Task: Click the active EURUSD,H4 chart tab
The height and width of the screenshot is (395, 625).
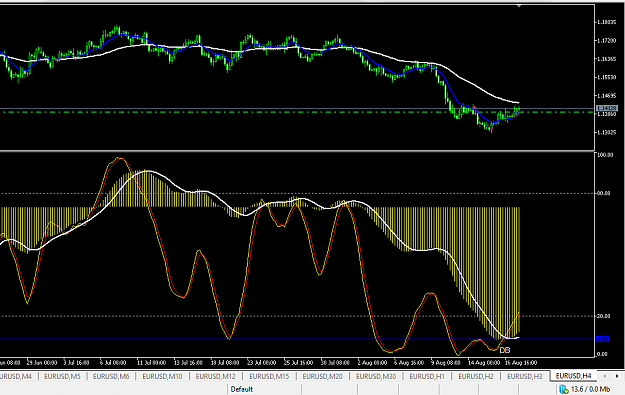Action: [x=573, y=375]
